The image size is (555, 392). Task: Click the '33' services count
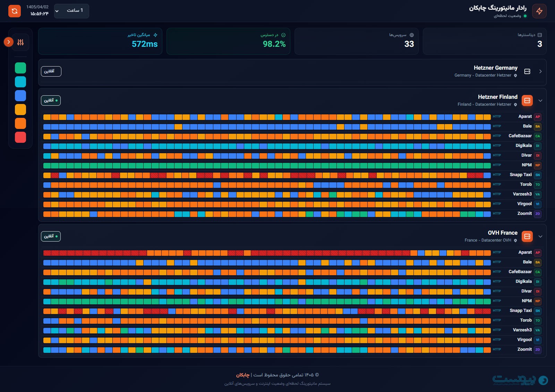click(x=409, y=44)
